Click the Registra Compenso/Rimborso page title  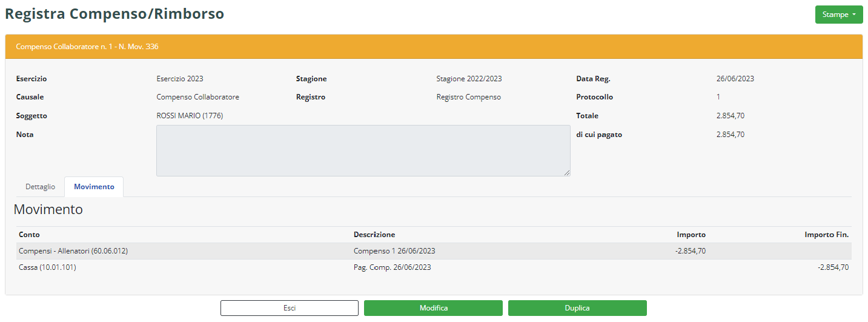point(114,14)
